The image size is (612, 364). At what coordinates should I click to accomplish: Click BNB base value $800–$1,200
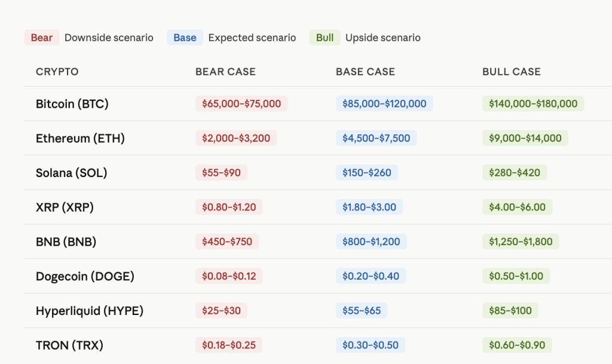pos(371,242)
